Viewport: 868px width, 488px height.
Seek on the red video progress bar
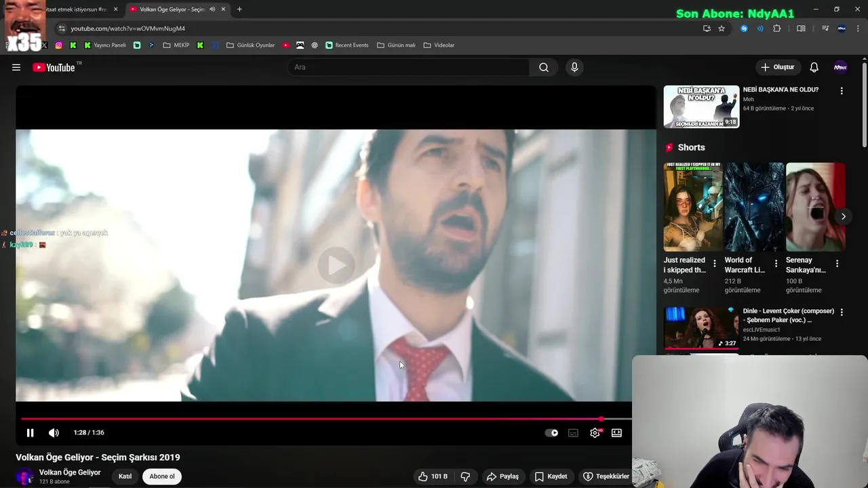326,419
